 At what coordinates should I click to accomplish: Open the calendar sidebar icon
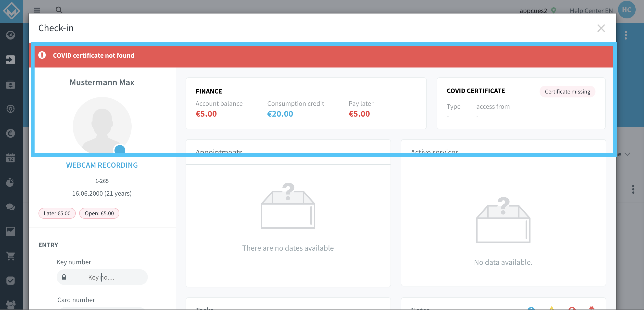[x=11, y=158]
